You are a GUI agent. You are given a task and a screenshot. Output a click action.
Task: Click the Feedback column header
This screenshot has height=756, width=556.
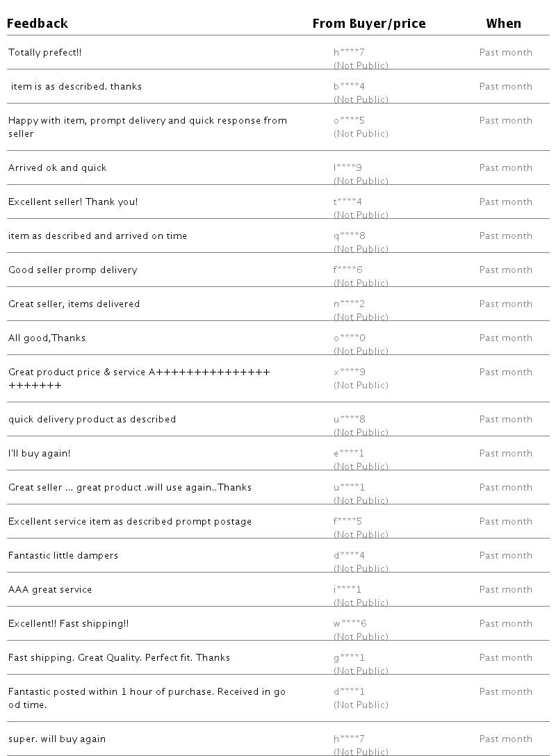pos(38,24)
